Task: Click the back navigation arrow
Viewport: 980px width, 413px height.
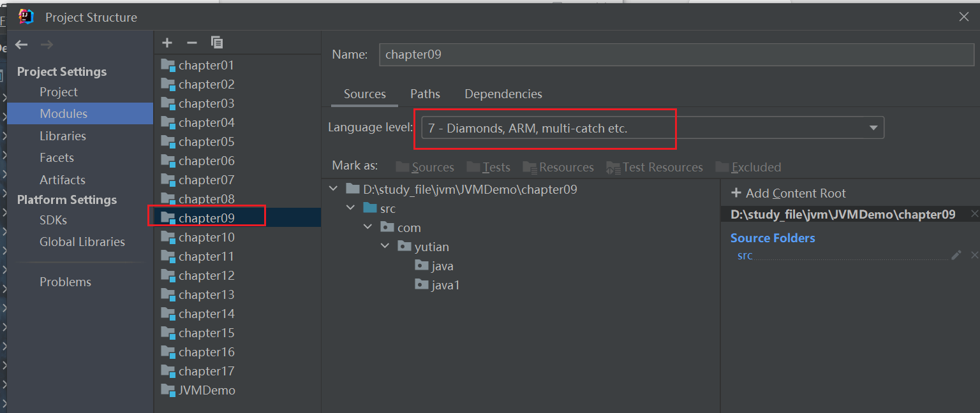Action: pos(22,45)
